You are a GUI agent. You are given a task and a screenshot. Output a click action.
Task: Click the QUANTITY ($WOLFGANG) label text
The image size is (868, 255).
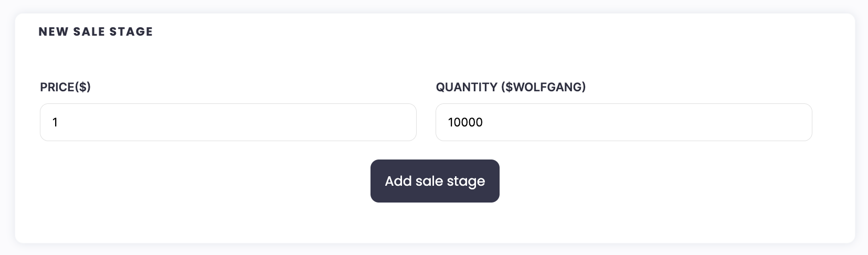[x=510, y=87]
